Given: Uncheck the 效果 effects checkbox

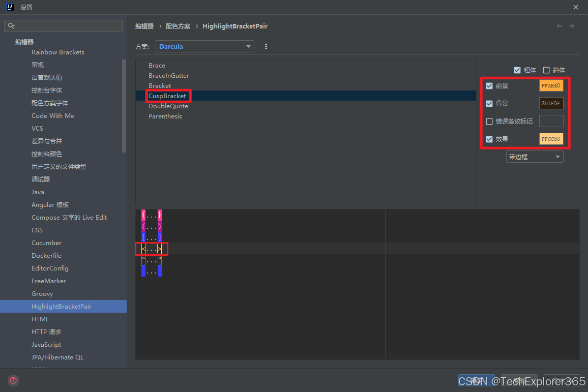Looking at the screenshot, I should [489, 139].
